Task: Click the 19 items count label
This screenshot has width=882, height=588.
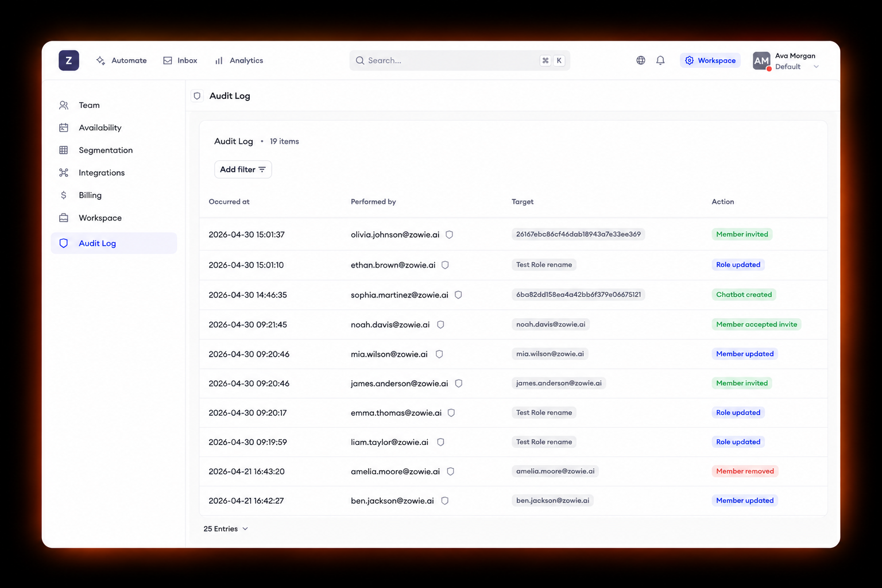Action: pos(284,141)
